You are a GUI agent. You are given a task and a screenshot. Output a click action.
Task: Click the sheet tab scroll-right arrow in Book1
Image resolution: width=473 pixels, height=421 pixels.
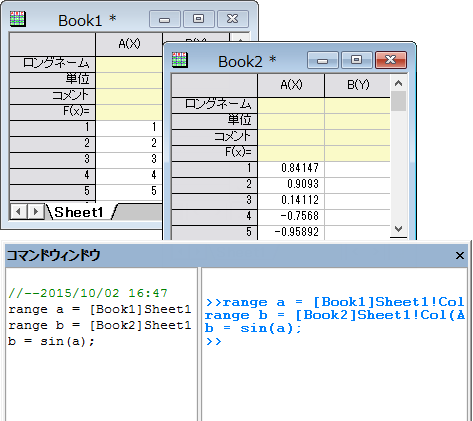(x=36, y=211)
